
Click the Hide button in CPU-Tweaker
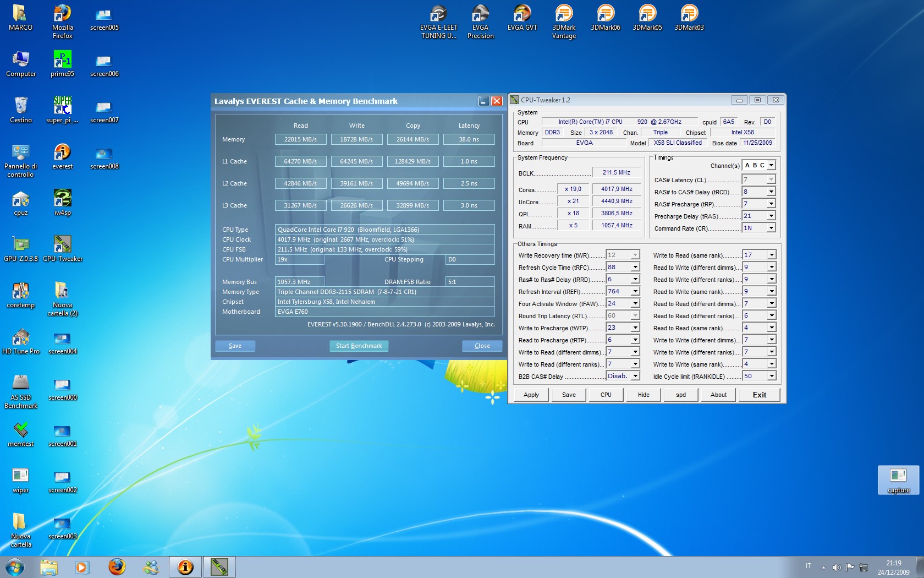(x=643, y=395)
